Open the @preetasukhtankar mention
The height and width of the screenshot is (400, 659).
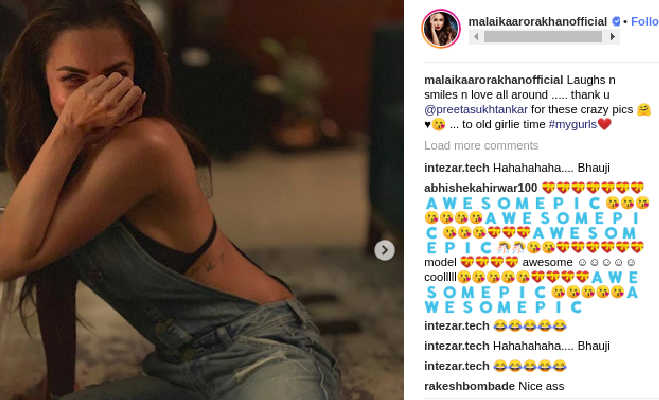click(x=476, y=109)
